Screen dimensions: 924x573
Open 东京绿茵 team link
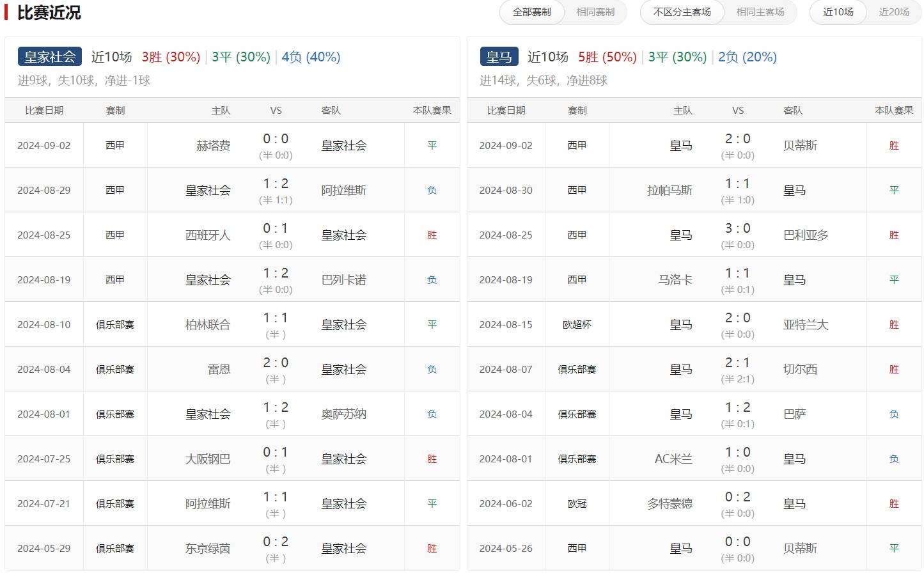208,549
